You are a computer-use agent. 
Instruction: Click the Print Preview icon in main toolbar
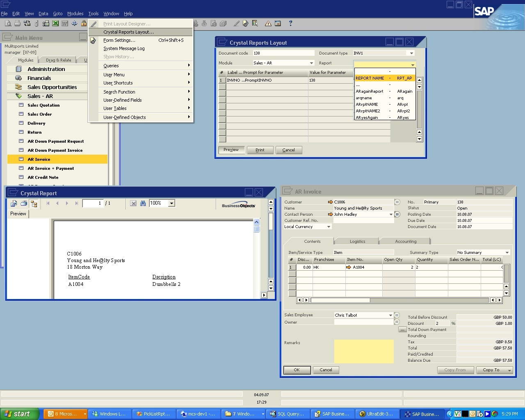click(8, 24)
